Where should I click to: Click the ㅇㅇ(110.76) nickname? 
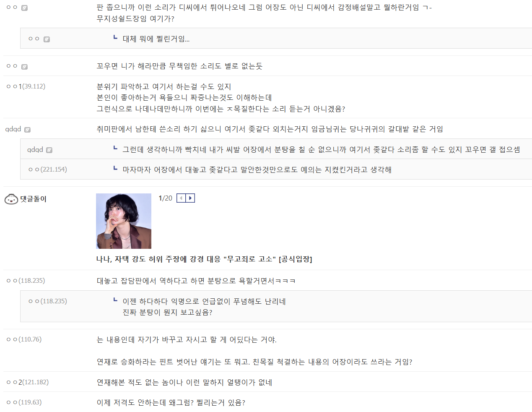[24, 339]
